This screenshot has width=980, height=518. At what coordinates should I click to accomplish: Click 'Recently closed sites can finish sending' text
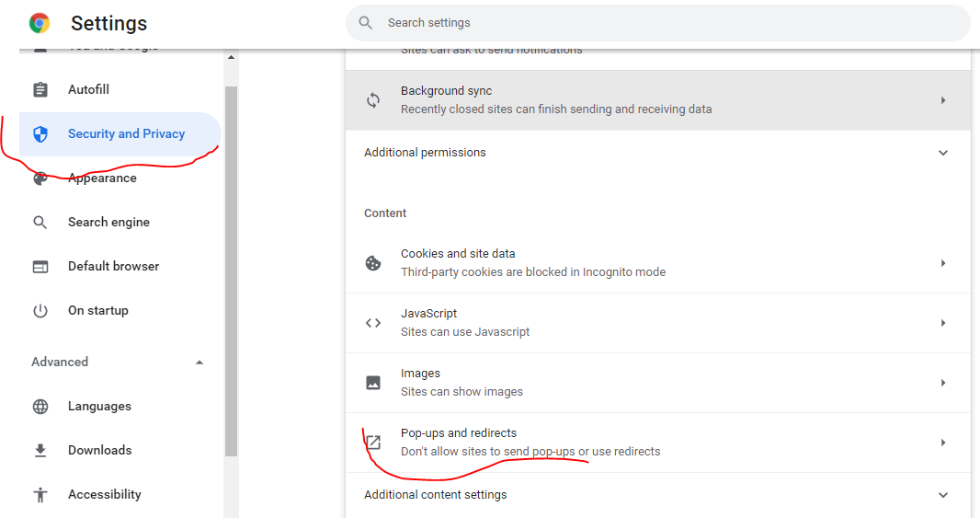tap(507, 109)
